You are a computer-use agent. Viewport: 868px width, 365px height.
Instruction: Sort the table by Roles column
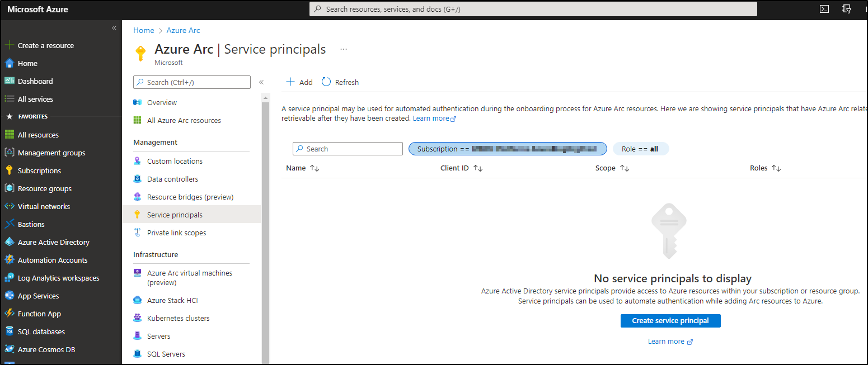point(765,168)
